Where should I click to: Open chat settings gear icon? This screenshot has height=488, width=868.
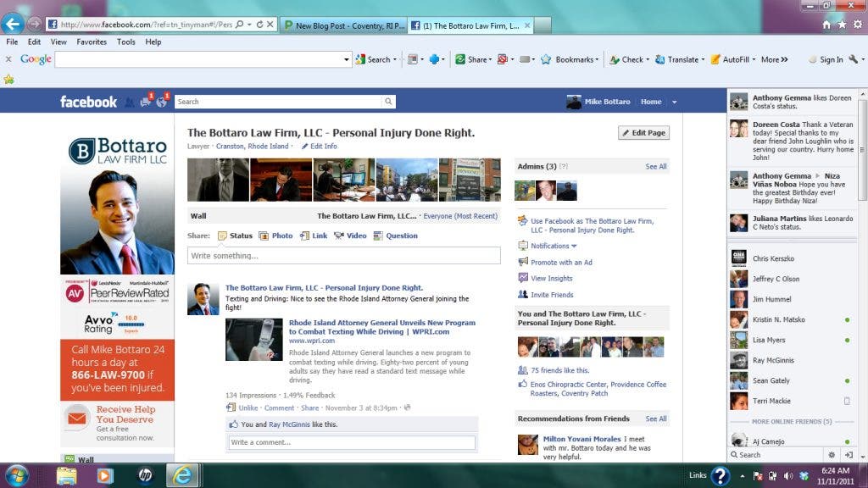(x=832, y=455)
